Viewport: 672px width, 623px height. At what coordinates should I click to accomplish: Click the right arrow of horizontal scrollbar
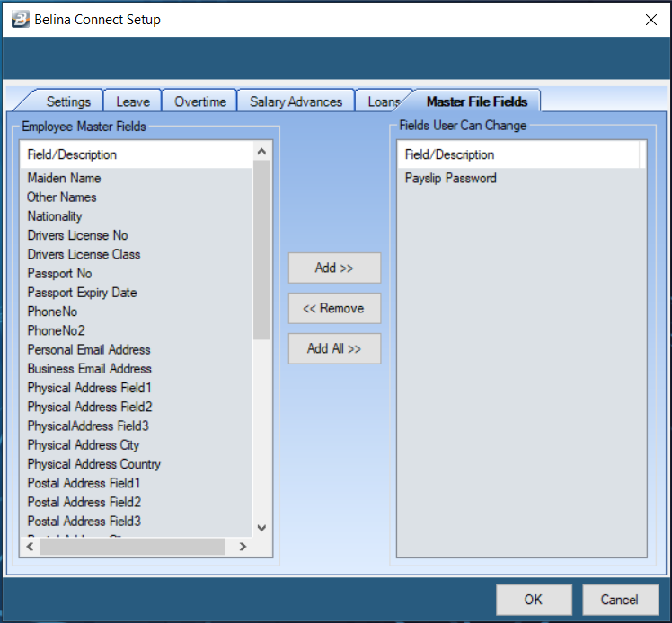point(243,547)
